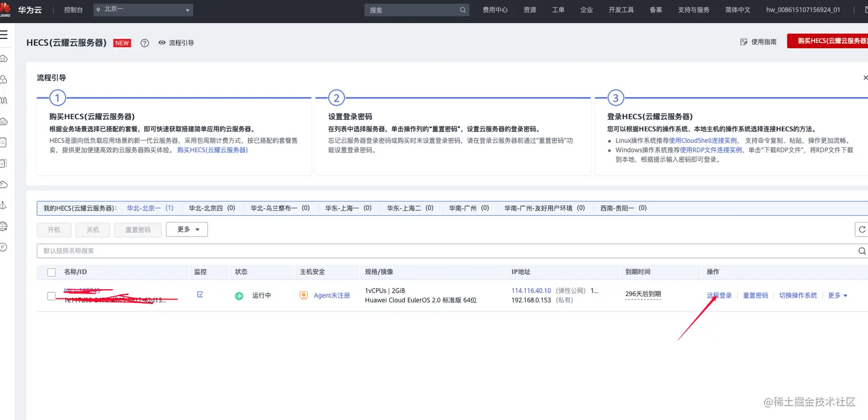Click the cloud-with-disk sidebar icon
The image size is (868, 420).
point(3,121)
